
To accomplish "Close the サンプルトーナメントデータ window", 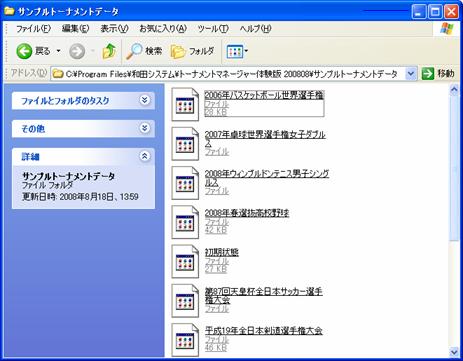I will pos(451,12).
